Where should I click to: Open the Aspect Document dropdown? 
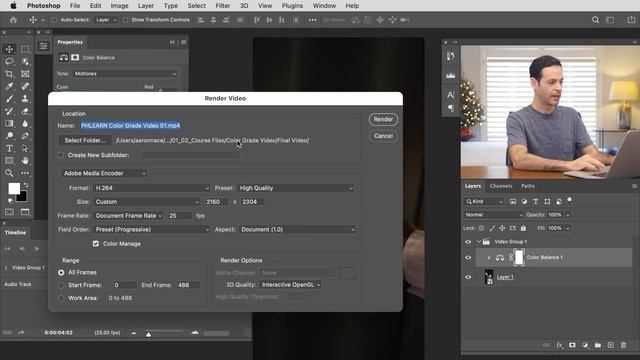click(x=298, y=229)
